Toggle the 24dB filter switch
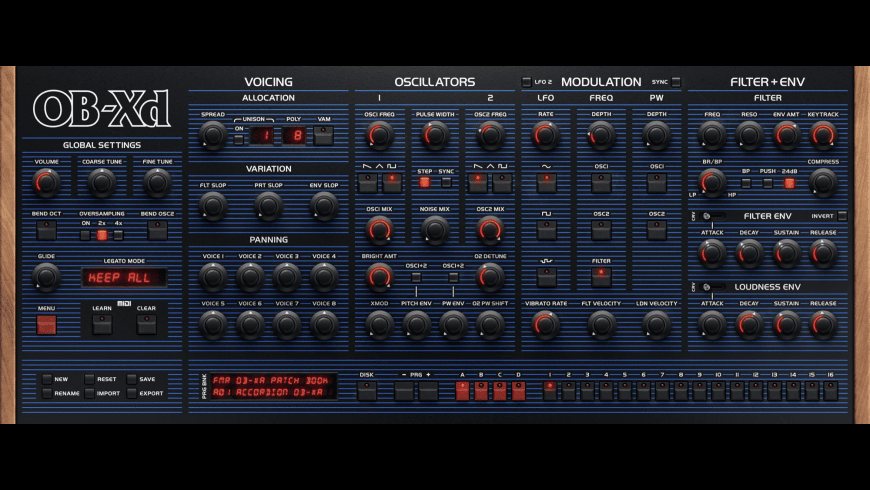This screenshot has width=870, height=490. (x=789, y=183)
